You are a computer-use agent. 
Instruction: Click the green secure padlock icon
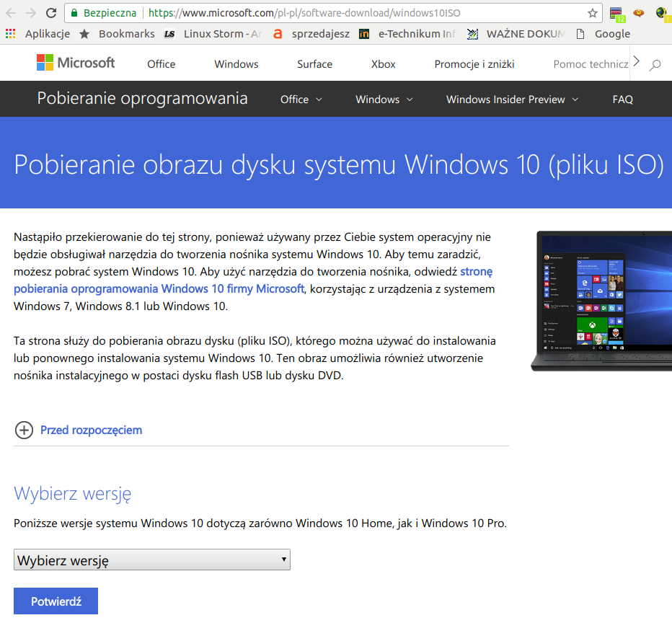pos(74,13)
